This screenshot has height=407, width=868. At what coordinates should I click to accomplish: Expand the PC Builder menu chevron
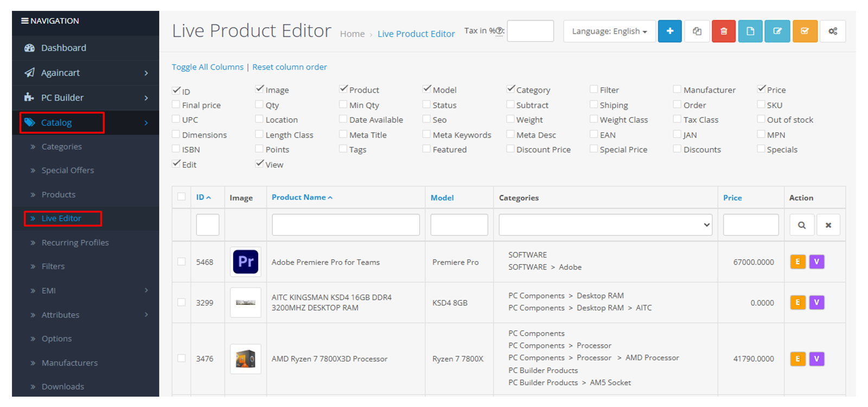click(146, 98)
